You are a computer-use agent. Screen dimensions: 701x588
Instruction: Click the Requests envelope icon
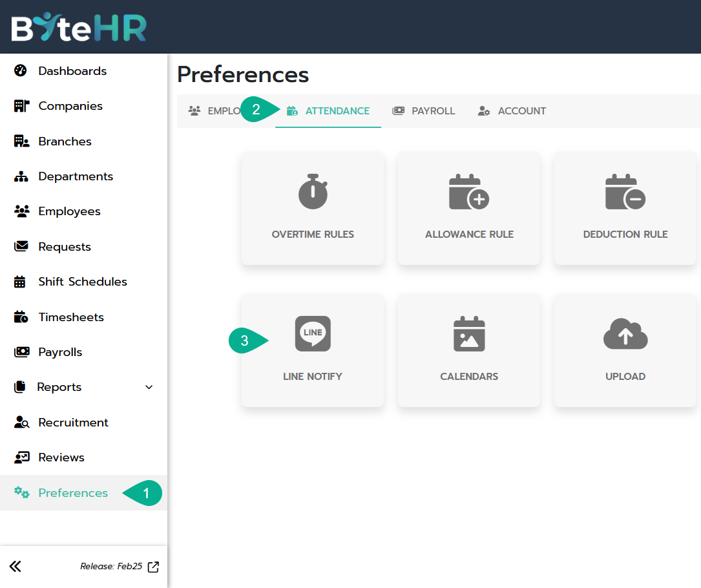coord(21,246)
